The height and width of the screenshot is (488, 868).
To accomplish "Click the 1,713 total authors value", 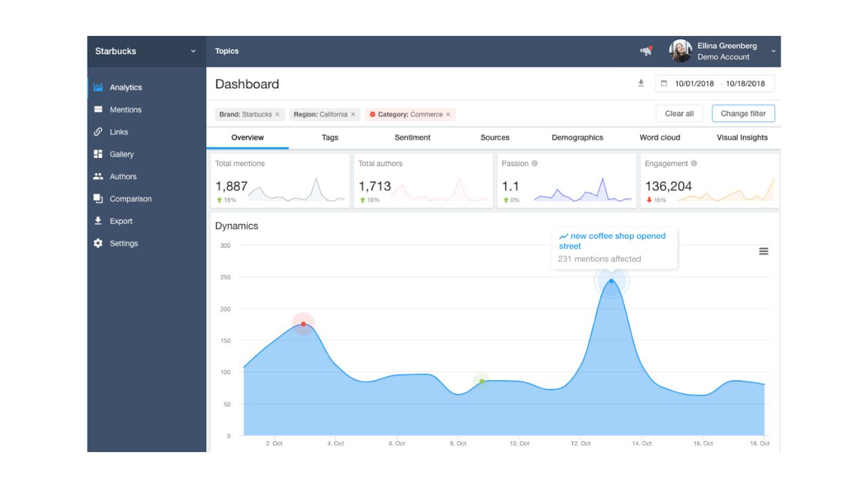I will (x=374, y=186).
